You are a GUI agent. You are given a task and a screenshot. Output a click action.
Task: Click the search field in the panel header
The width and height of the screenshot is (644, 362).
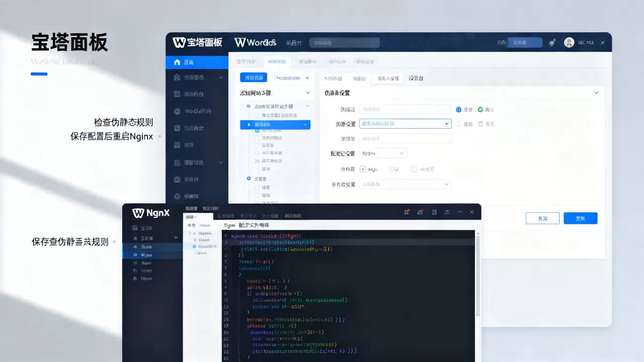pyautogui.click(x=344, y=43)
